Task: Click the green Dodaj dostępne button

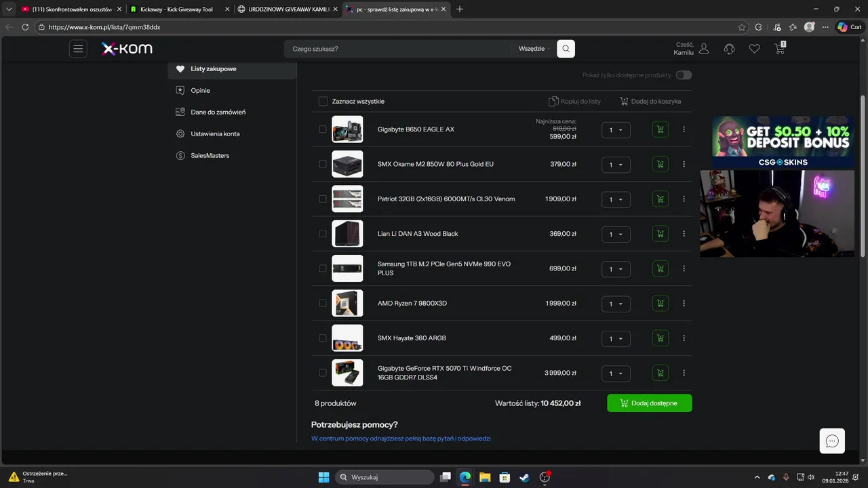Action: coord(649,403)
